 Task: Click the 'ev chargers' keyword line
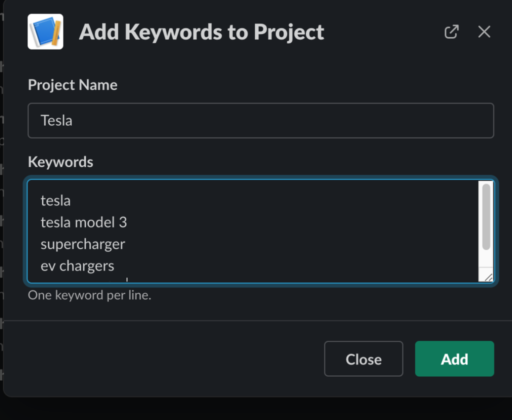click(77, 266)
